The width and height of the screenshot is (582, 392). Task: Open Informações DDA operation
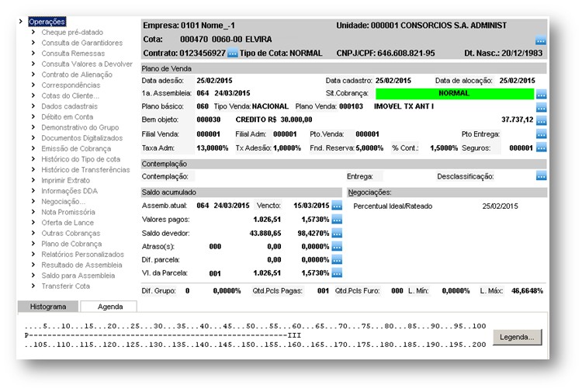[69, 191]
